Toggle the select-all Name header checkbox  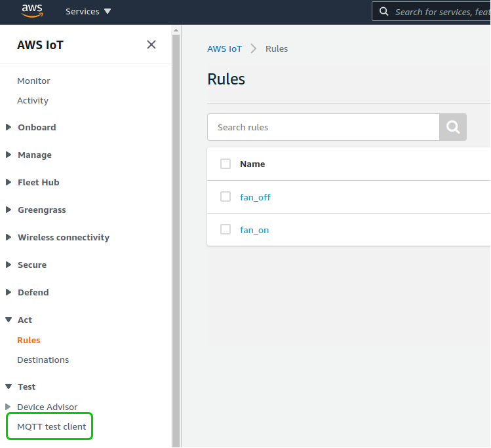225,164
